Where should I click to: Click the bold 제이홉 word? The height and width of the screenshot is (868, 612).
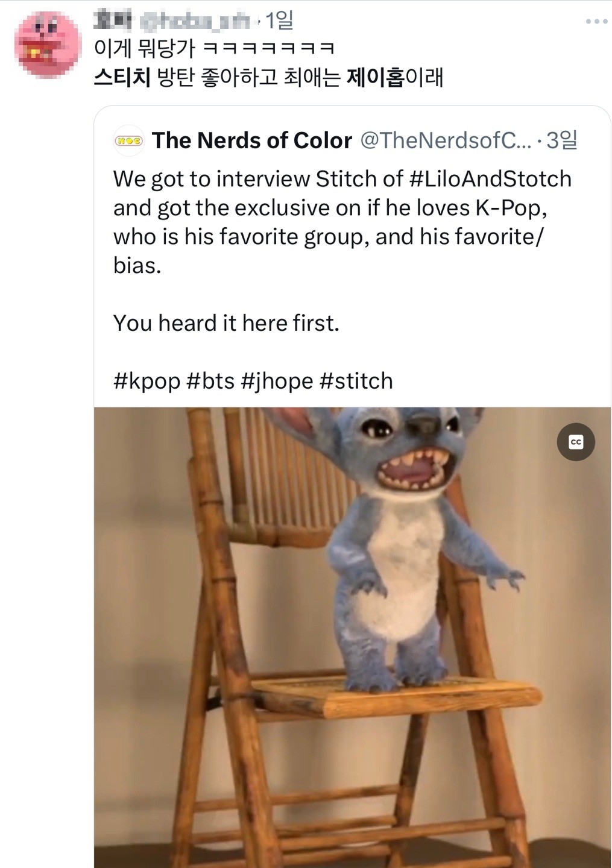tap(374, 78)
